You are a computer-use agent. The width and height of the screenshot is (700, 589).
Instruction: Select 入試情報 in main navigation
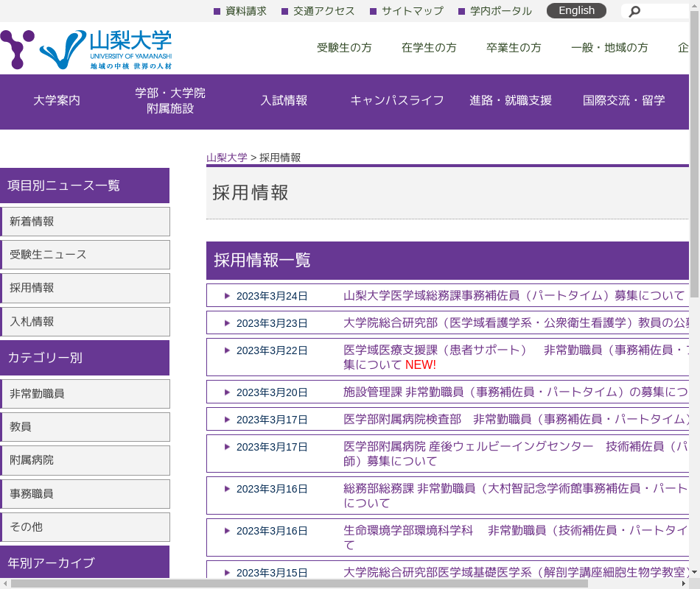284,101
